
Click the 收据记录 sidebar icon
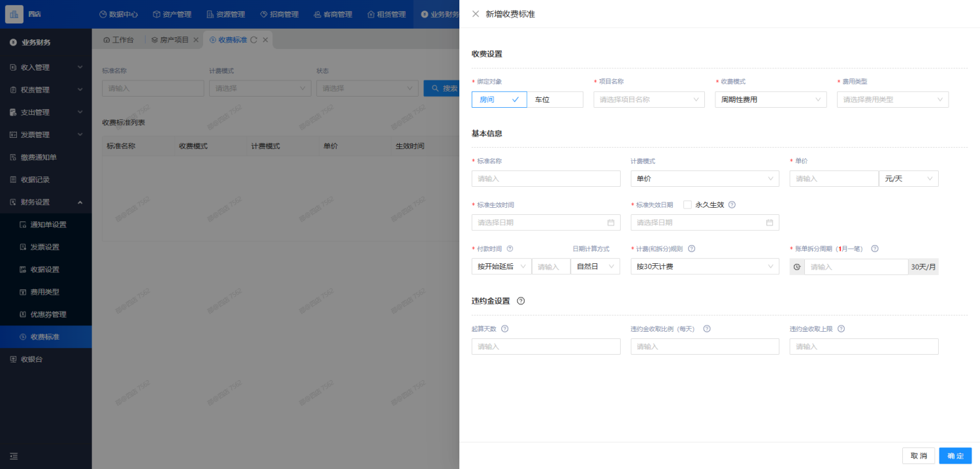(x=13, y=180)
